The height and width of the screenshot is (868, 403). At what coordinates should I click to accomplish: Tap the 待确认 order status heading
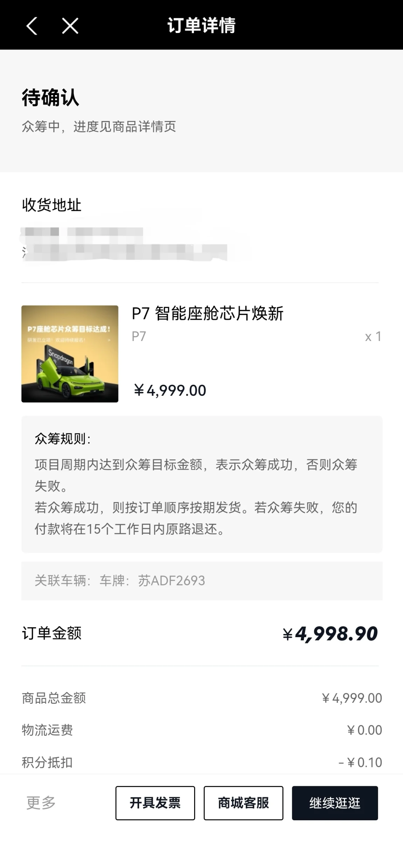50,97
